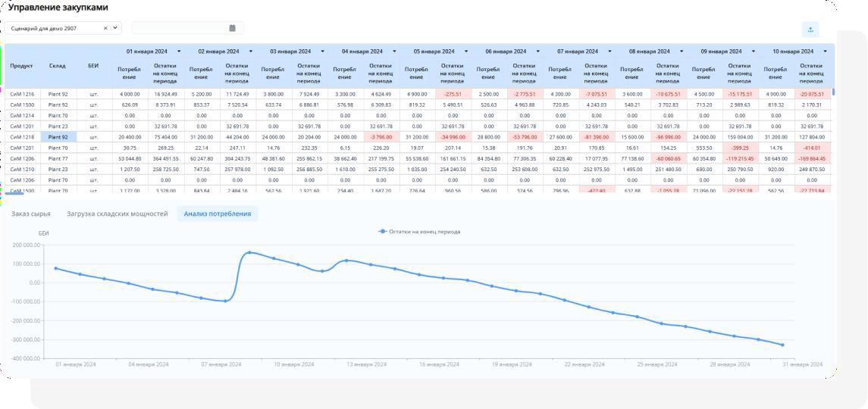
Task: Click the red -399.25 cell
Action: coord(740,148)
